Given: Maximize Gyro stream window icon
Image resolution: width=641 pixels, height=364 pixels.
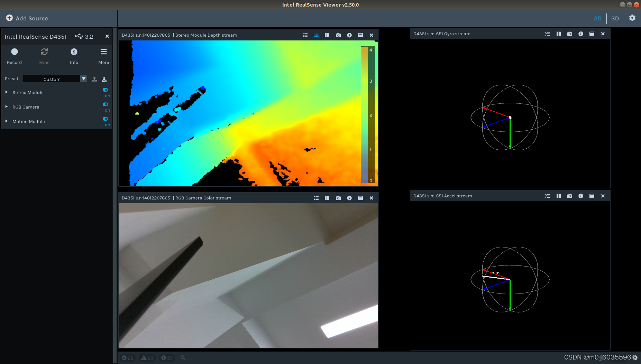Looking at the screenshot, I should [592, 34].
